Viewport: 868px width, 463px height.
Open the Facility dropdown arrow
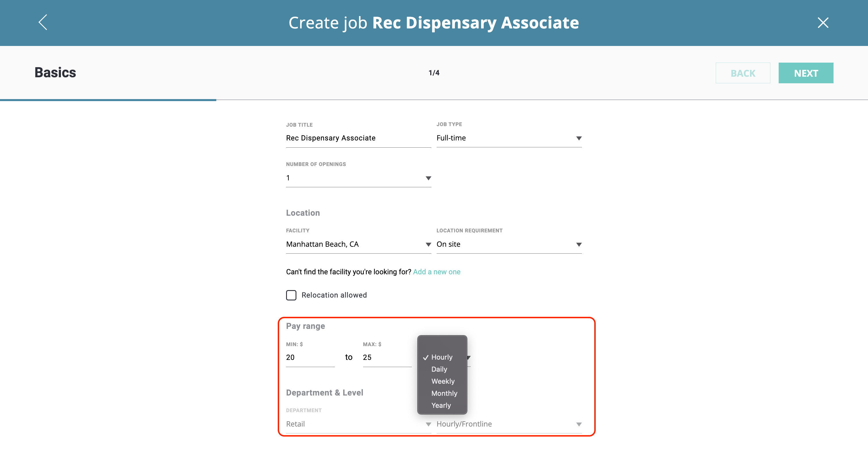click(x=428, y=244)
